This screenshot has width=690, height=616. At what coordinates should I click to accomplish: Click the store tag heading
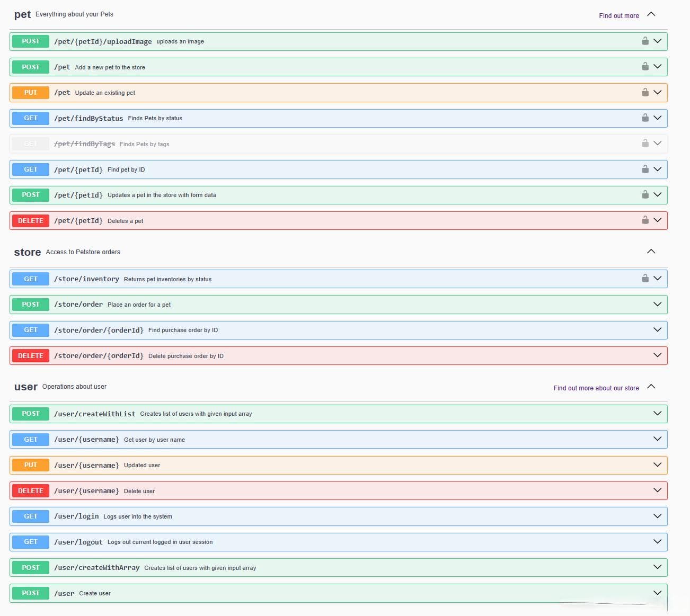click(28, 252)
